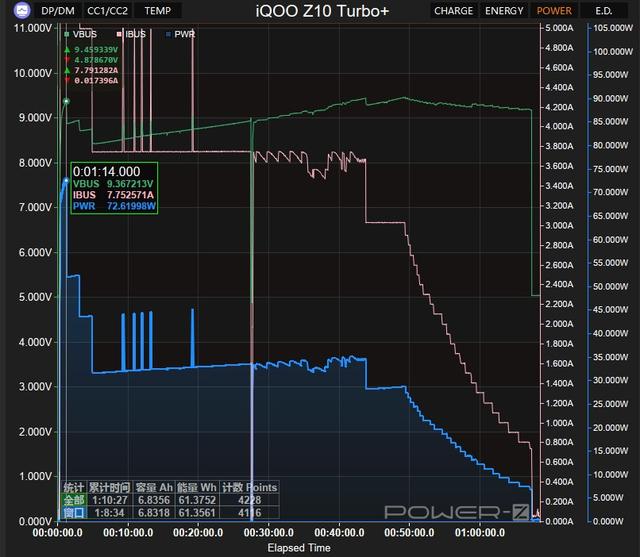Click the 11.000V voltage axis label
The width and height of the screenshot is (640, 557).
click(x=33, y=28)
